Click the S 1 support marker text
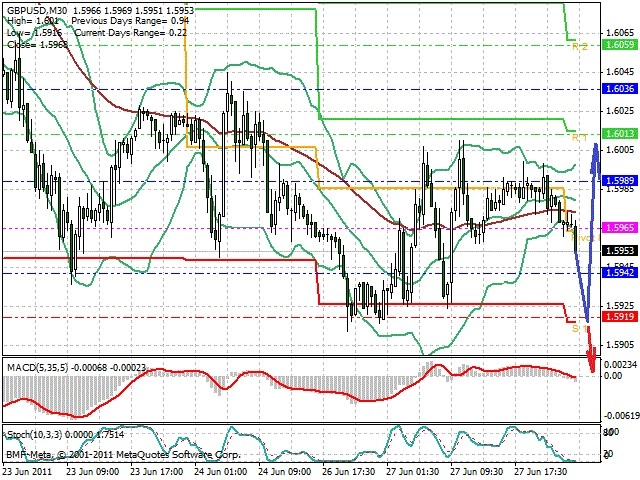Image resolution: width=640 pixels, height=480 pixels. coord(579,329)
